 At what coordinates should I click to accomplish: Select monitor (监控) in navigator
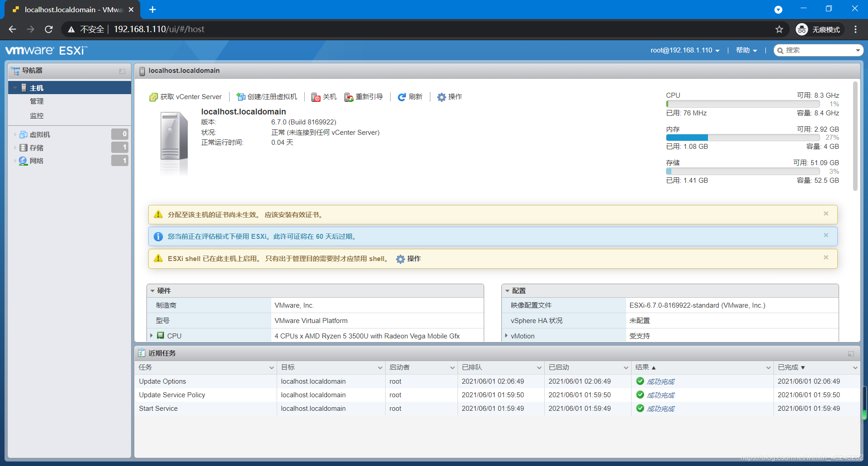(x=37, y=116)
